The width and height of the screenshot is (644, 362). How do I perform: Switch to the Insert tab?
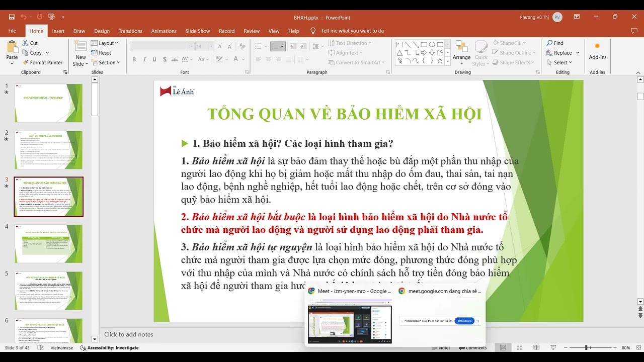58,31
